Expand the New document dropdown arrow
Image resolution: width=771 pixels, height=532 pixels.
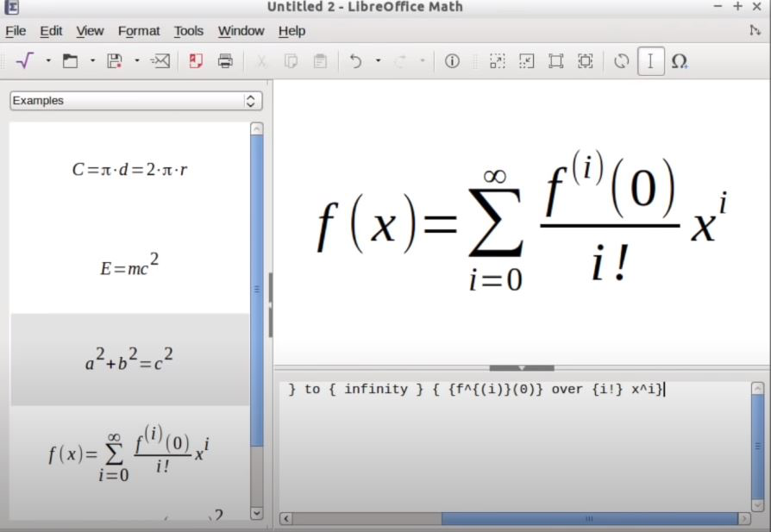click(50, 60)
